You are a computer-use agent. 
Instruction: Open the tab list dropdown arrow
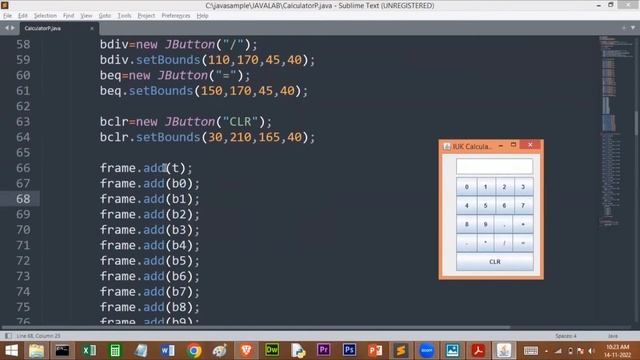pyautogui.click(x=633, y=28)
